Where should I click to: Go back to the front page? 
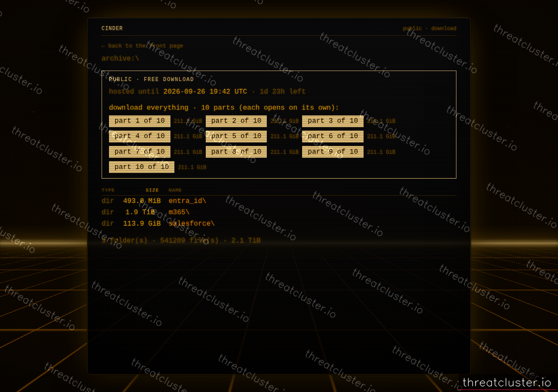point(142,46)
